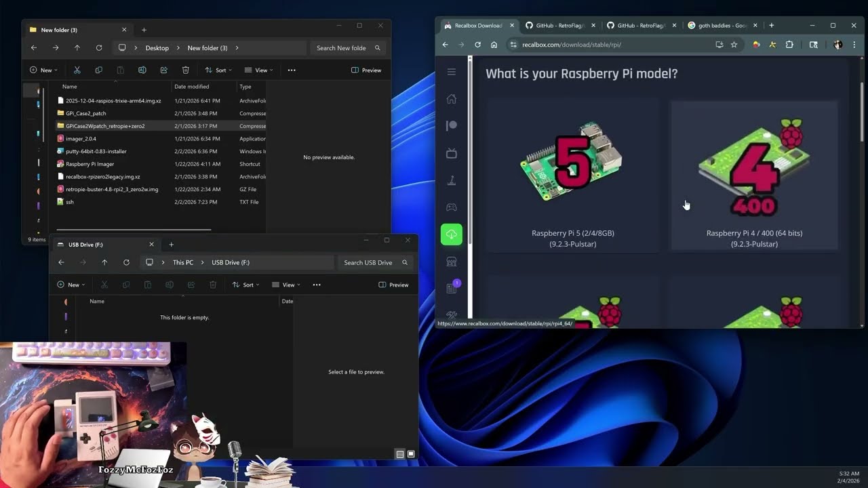Go up one level in New folder (3) window
Image resolution: width=868 pixels, height=488 pixels.
click(77, 48)
